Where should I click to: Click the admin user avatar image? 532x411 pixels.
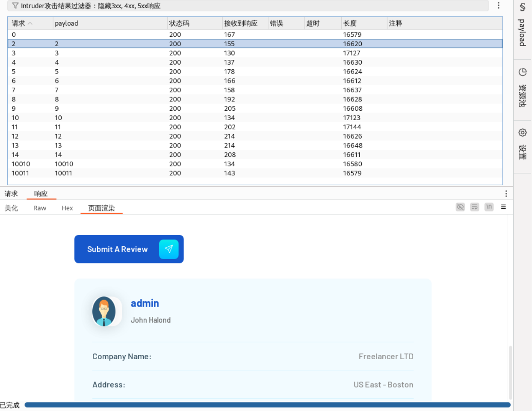104,311
